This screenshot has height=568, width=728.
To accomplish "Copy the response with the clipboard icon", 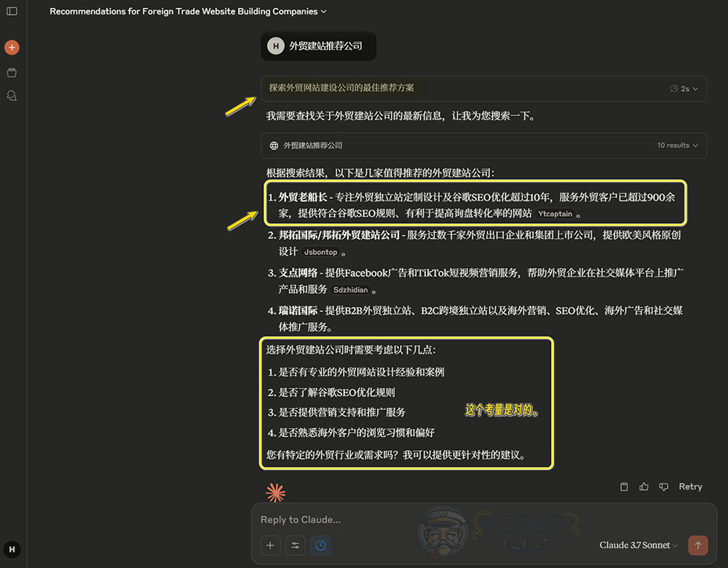I will [624, 486].
